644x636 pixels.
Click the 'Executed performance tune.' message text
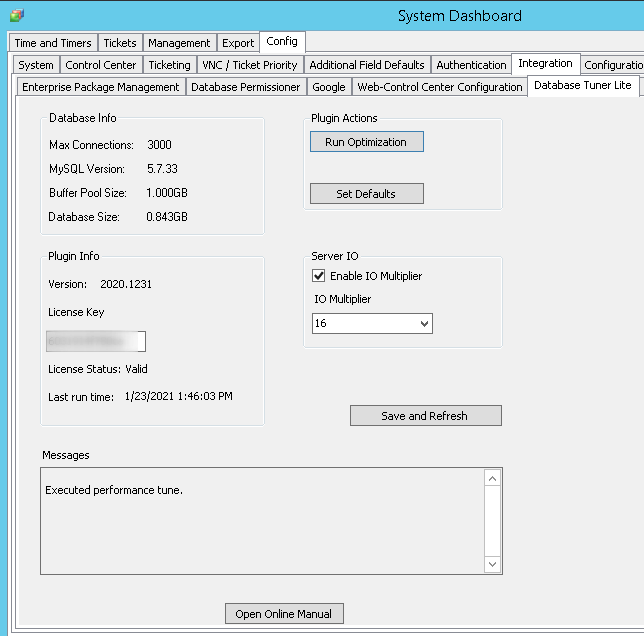click(114, 490)
